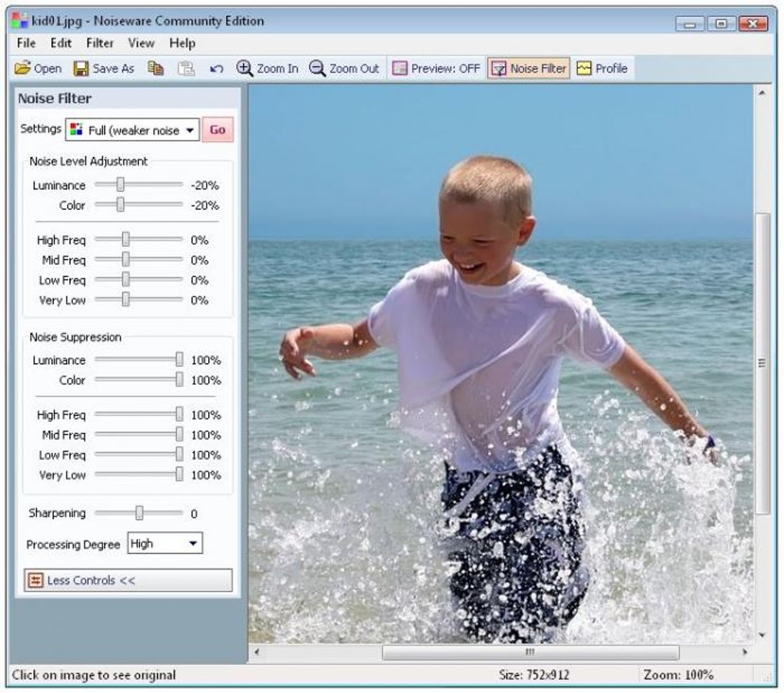Click on the beach photo to see original
Screen dimensions: 784x693
501,364
